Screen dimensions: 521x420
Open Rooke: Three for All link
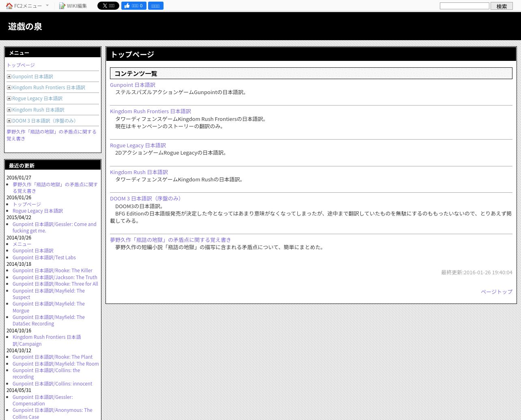[55, 284]
